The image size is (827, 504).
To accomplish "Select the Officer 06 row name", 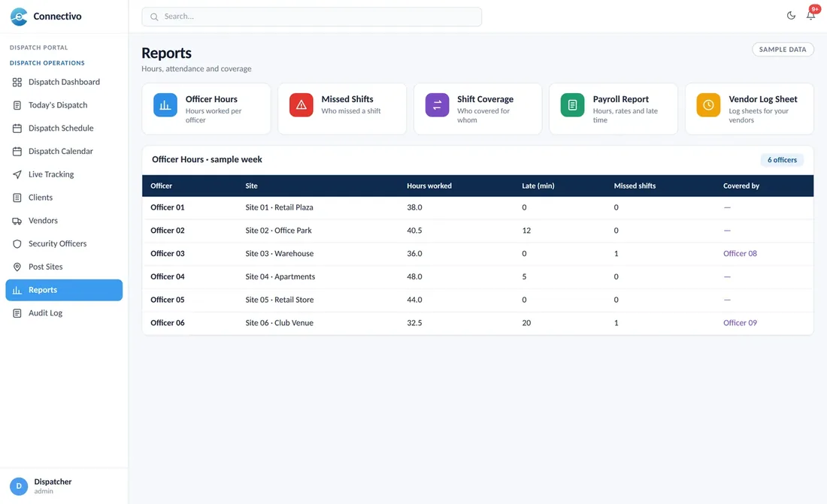I will 168,323.
